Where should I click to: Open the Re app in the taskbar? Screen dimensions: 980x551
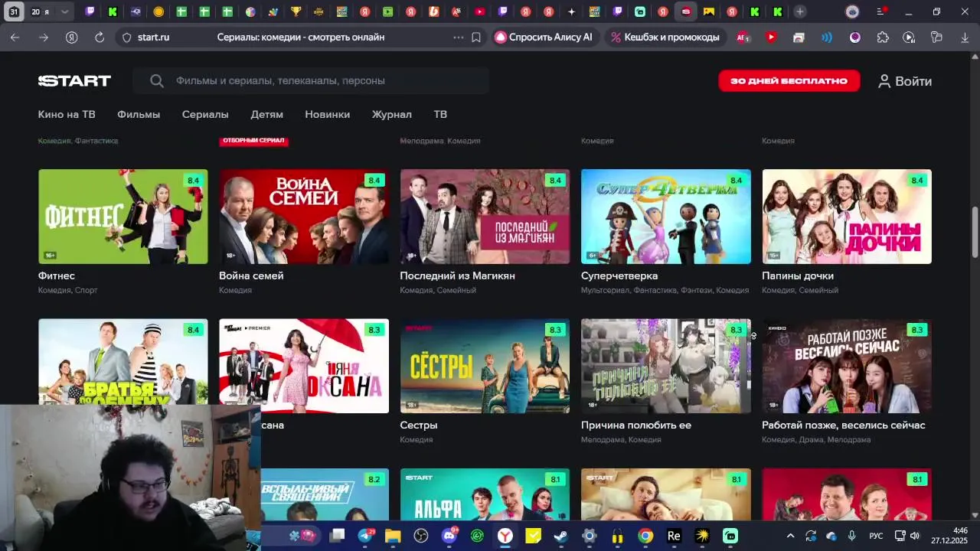[674, 536]
